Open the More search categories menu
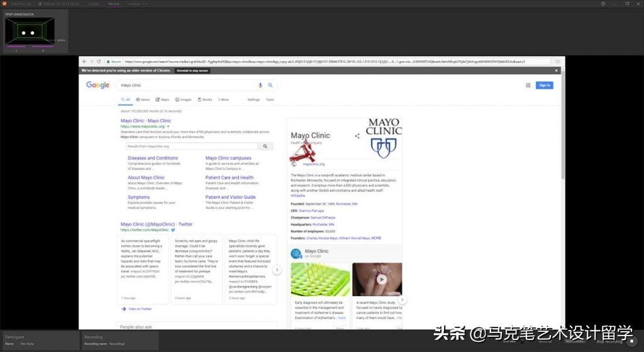The height and width of the screenshot is (352, 644). (223, 99)
